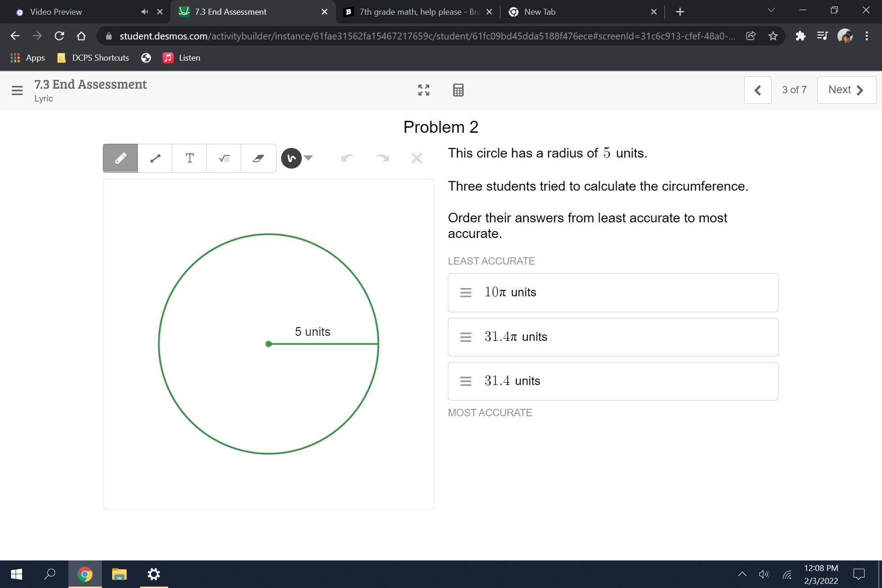Go to the previous screen arrow

758,90
